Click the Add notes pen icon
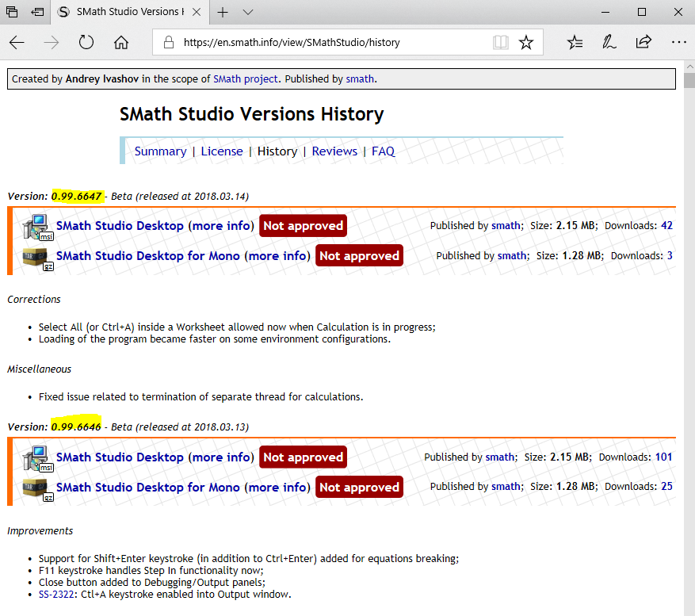 pyautogui.click(x=609, y=43)
